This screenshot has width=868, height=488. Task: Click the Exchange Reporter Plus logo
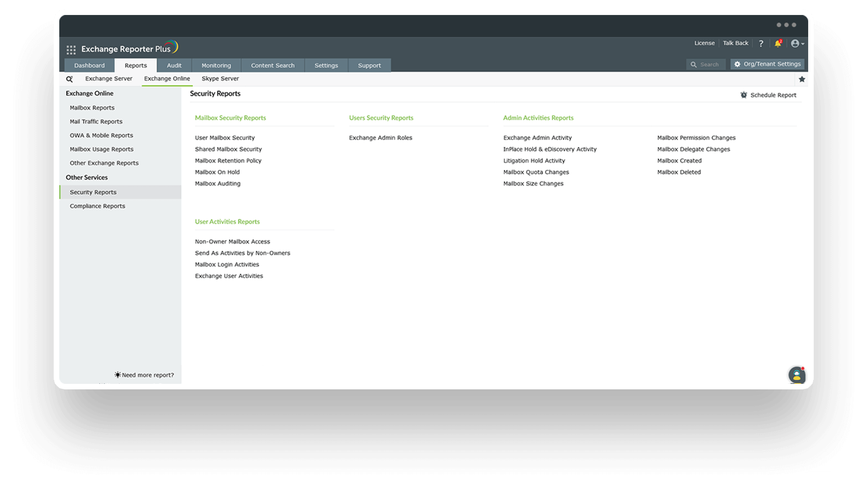[x=130, y=48]
